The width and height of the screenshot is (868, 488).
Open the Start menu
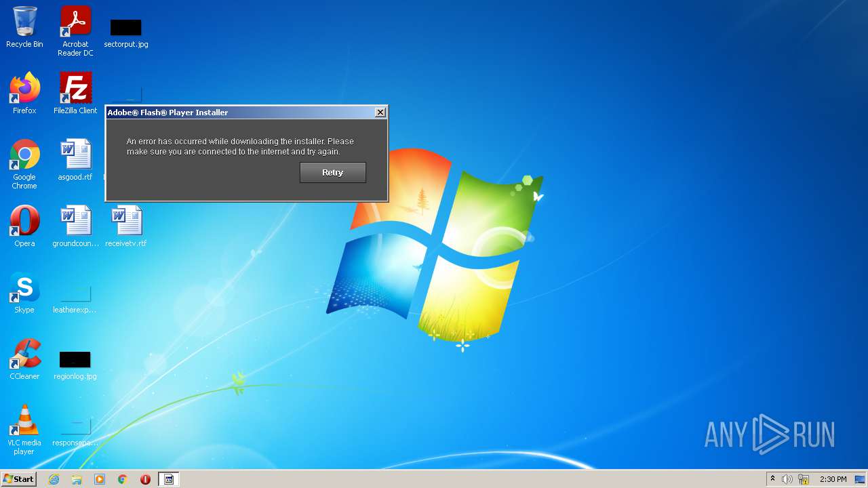[x=18, y=479]
